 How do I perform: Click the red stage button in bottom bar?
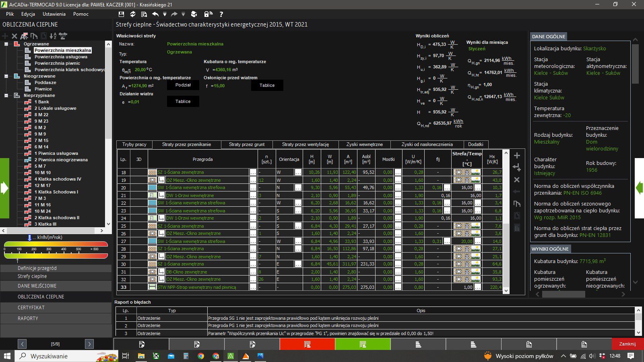[307, 344]
